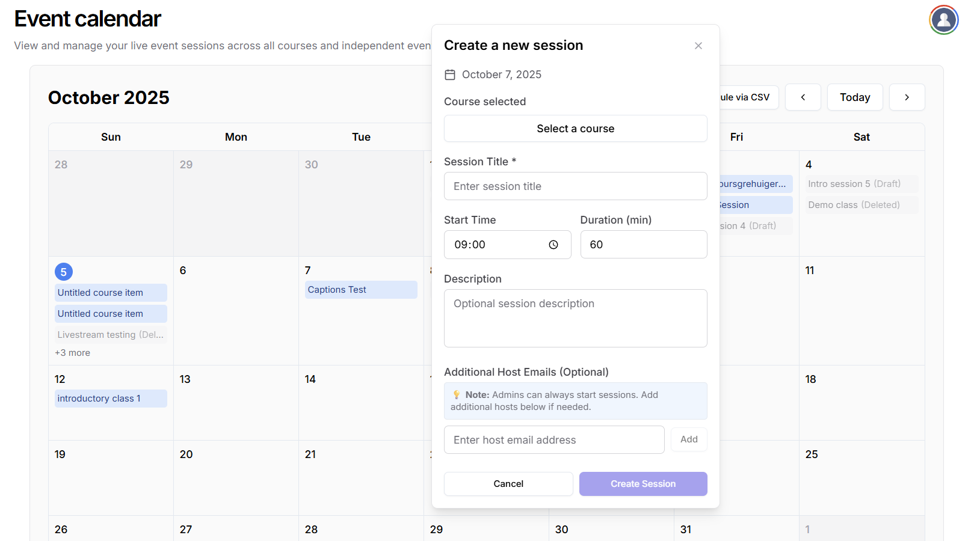Click the Create Session button
The height and width of the screenshot is (541, 980).
(643, 484)
